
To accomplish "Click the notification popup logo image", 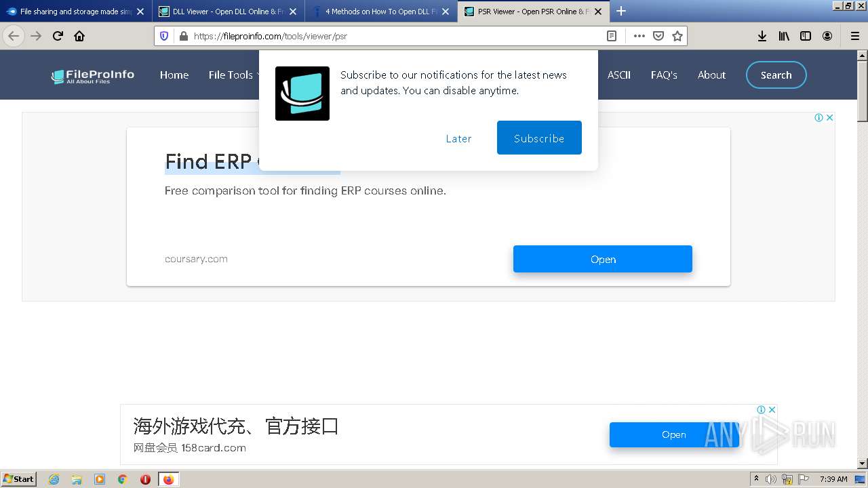I will click(302, 94).
